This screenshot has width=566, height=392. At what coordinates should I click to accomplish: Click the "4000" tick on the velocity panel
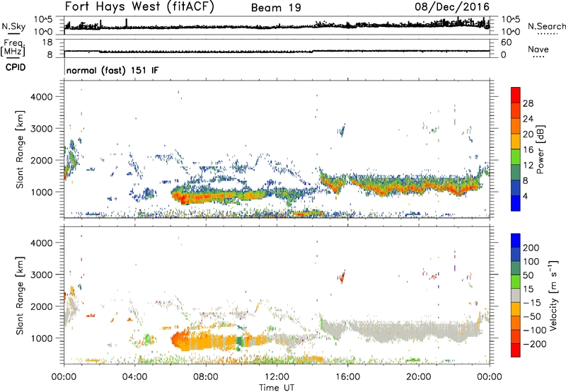click(41, 243)
